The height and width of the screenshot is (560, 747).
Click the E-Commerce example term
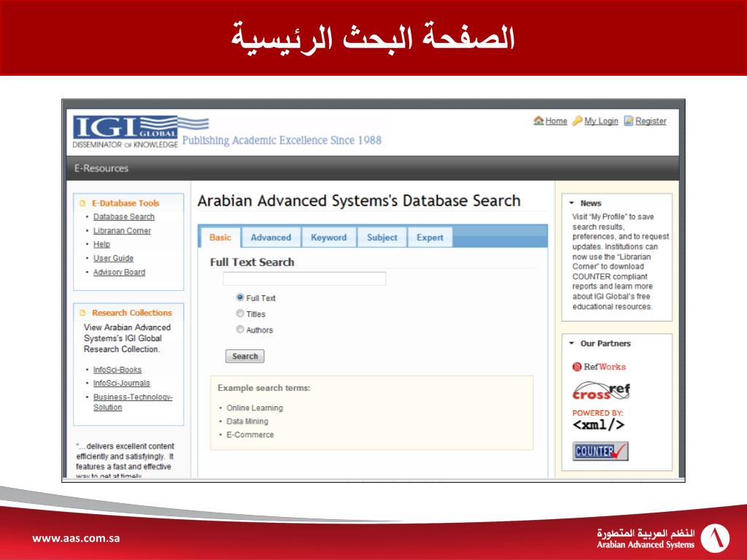pos(250,435)
